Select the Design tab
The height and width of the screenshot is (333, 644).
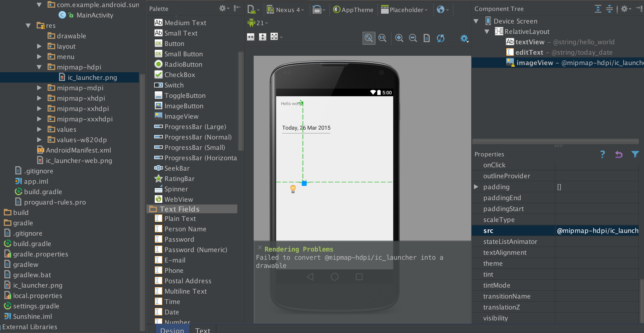(x=172, y=330)
